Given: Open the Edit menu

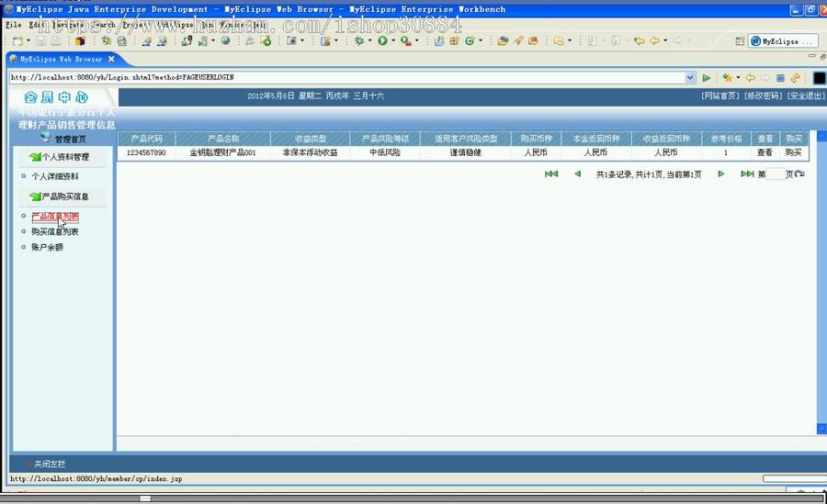Looking at the screenshot, I should pos(37,25).
